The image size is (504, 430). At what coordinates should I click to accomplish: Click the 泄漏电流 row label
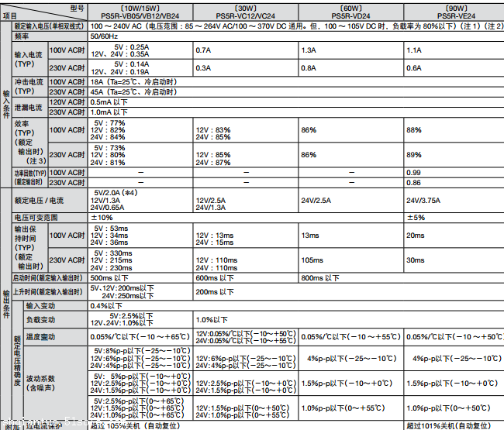tap(29, 107)
